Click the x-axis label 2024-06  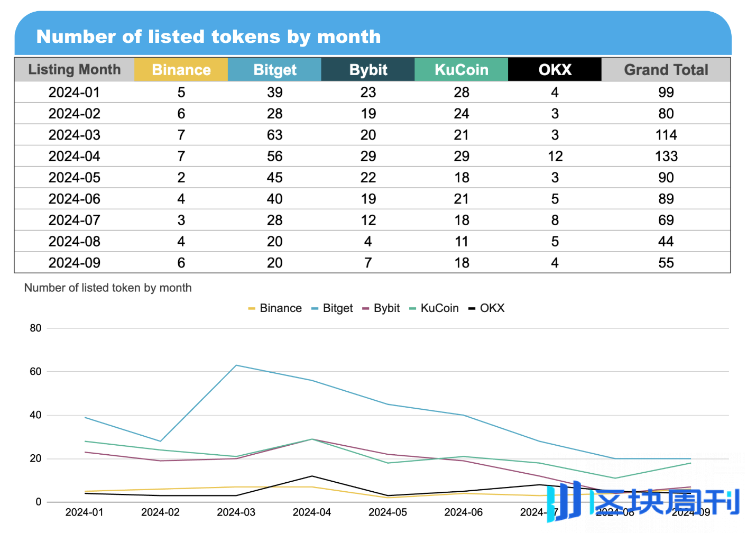tap(464, 512)
